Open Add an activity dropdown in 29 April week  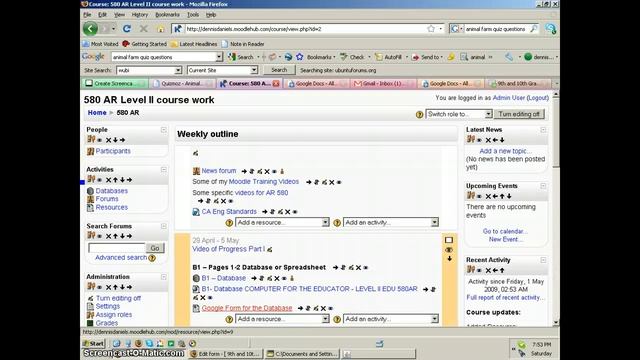(x=391, y=319)
